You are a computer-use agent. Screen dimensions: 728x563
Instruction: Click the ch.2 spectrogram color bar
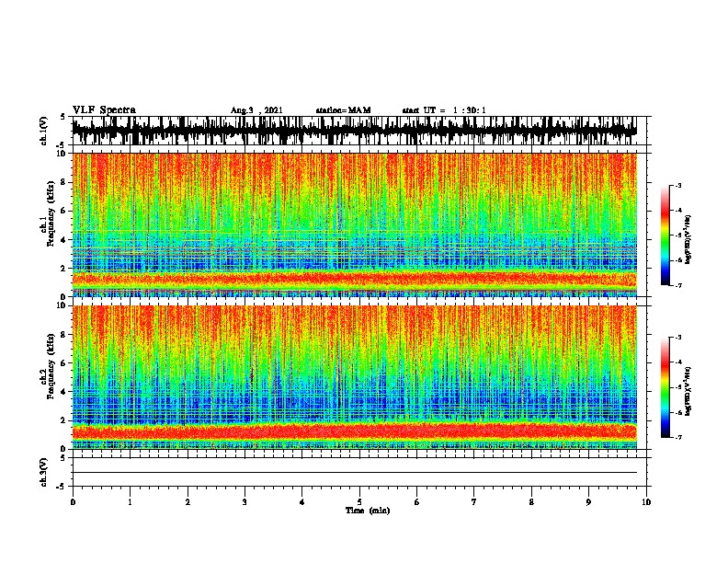665,387
